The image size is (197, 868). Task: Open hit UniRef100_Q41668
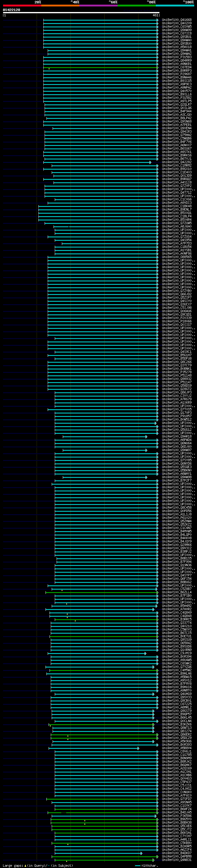[177, 20]
